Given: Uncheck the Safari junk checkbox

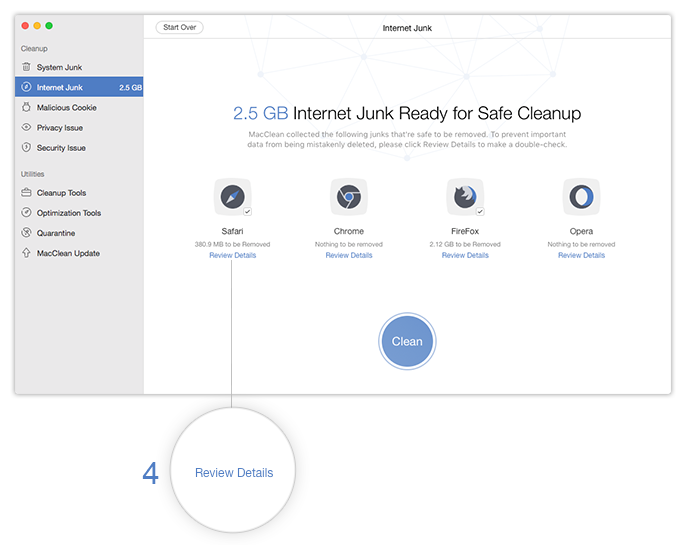Looking at the screenshot, I should [248, 212].
